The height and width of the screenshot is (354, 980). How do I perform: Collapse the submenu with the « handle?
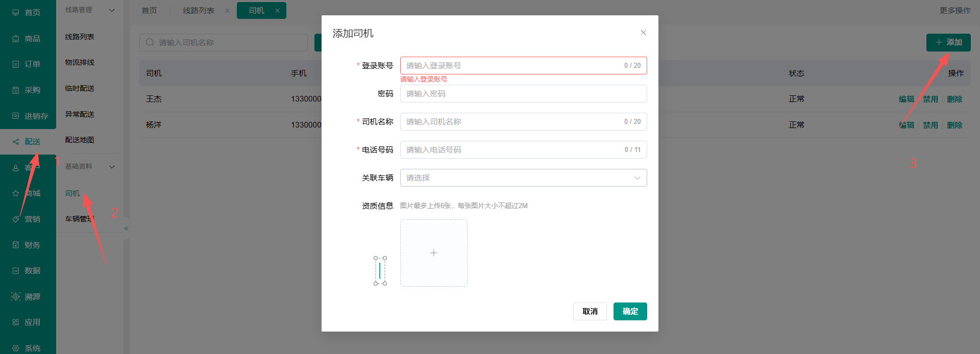126,229
